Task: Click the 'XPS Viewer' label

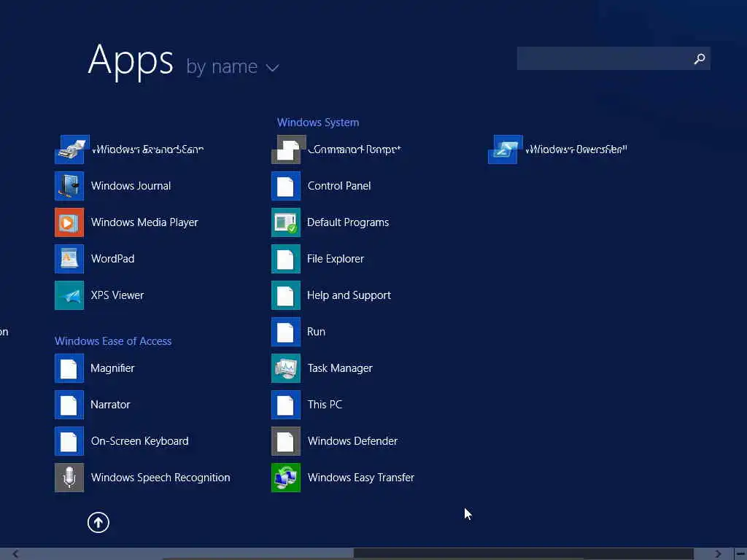Action: tap(117, 295)
